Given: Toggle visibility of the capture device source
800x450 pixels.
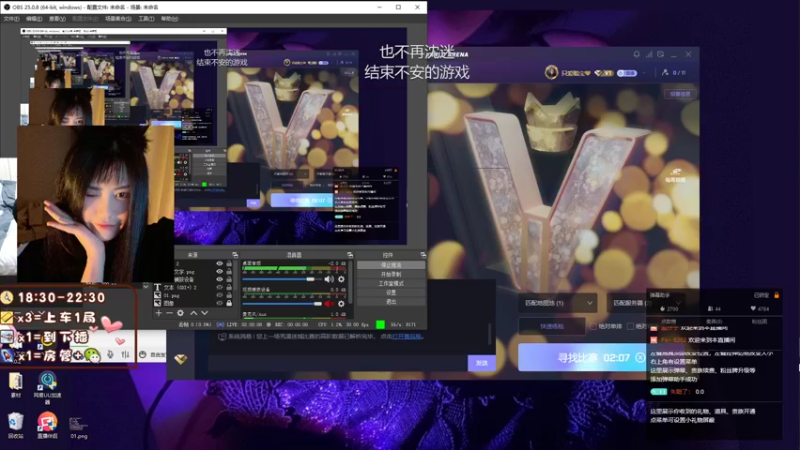Looking at the screenshot, I should [219, 280].
